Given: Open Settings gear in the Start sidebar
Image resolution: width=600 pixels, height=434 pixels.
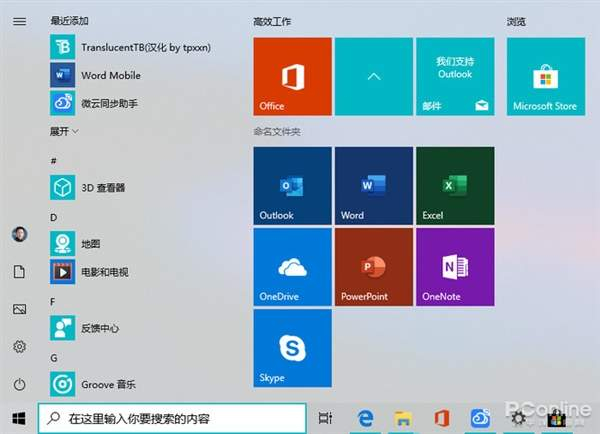Looking at the screenshot, I should pyautogui.click(x=20, y=347).
